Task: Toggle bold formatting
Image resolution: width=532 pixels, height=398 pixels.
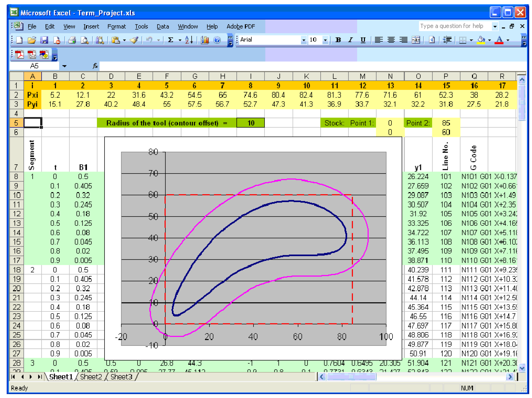Action: tap(338, 40)
